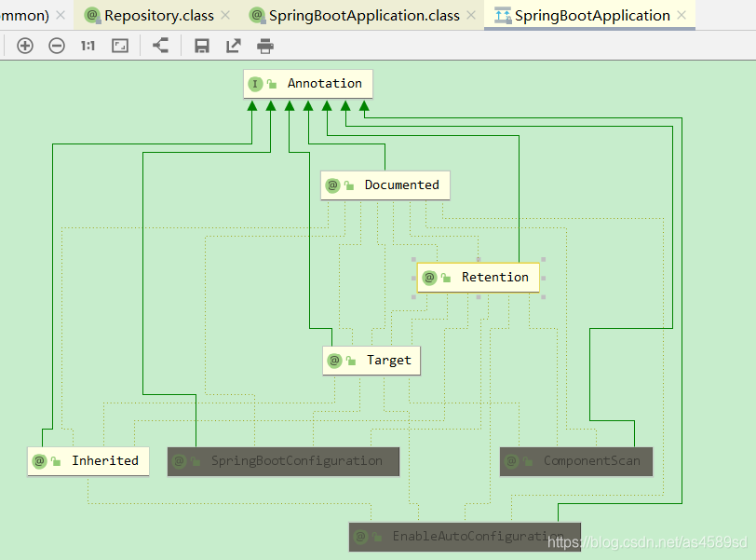Export diagram to image file icon

click(x=234, y=47)
